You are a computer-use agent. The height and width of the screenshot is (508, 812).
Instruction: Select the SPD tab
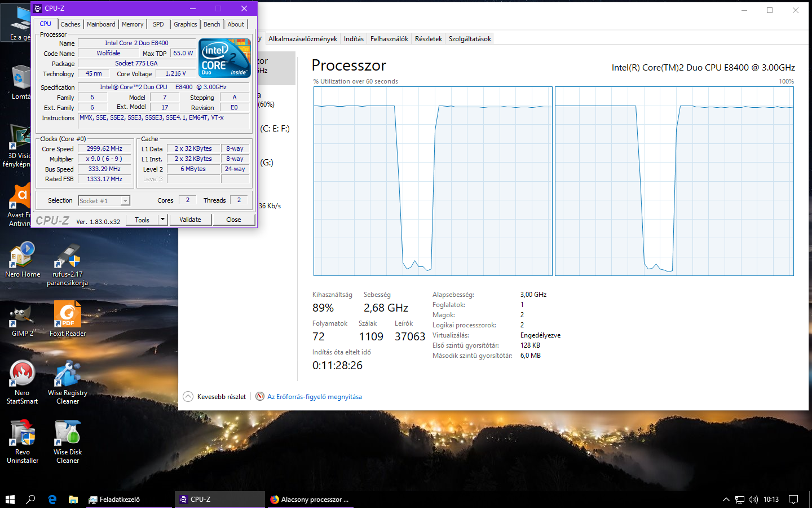(158, 24)
